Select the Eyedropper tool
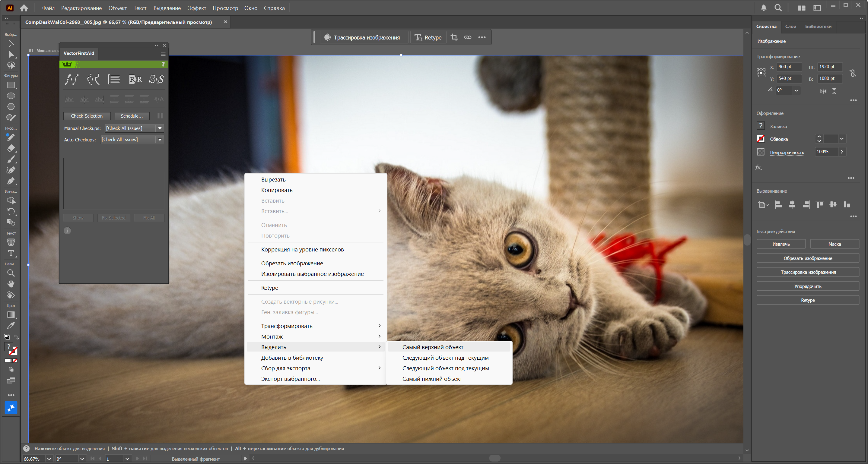The image size is (868, 464). point(11,326)
